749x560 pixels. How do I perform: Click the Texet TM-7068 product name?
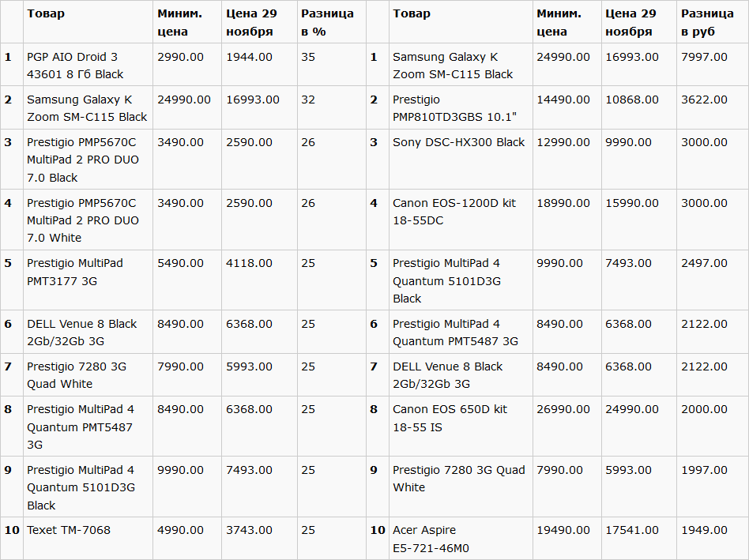coord(69,530)
